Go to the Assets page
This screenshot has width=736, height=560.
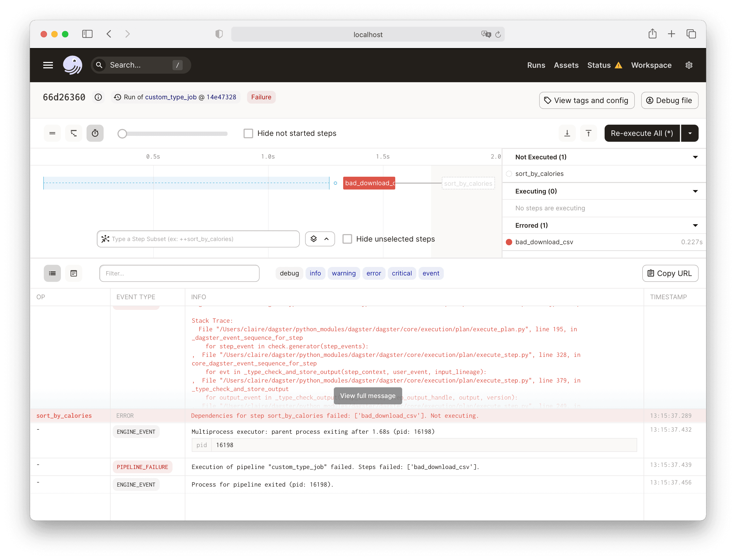pos(566,65)
